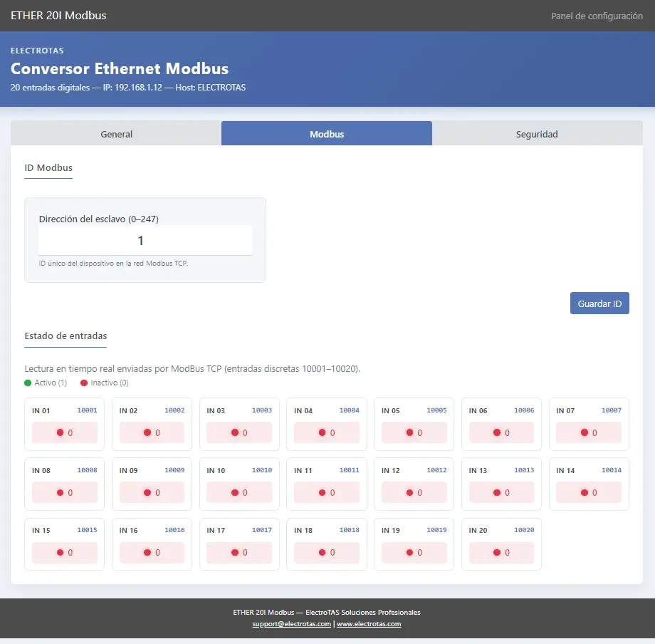
Task: Focus the Dirección del esclavo input field
Action: 145,240
